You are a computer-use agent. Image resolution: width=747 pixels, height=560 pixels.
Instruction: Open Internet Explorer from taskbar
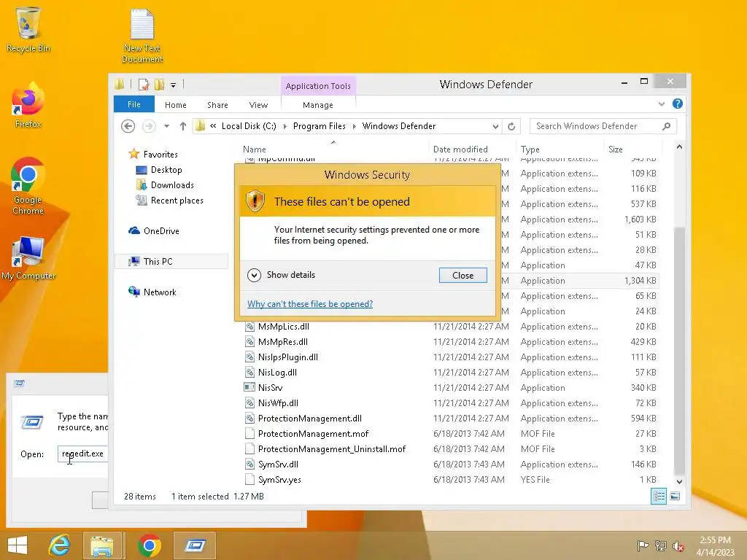[x=60, y=545]
